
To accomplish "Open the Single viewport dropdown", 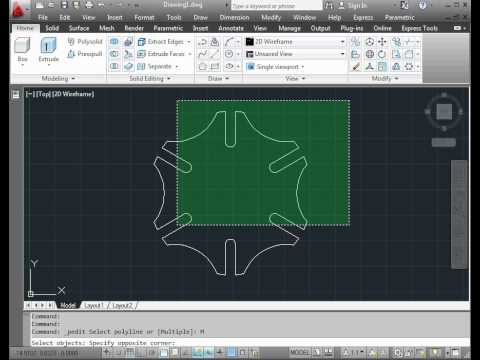I will pyautogui.click(x=275, y=67).
